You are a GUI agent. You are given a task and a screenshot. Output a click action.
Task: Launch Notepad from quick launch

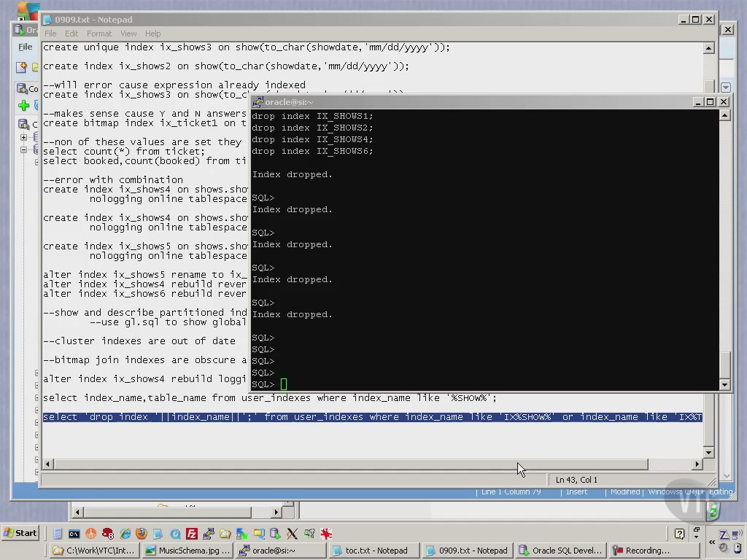[158, 534]
